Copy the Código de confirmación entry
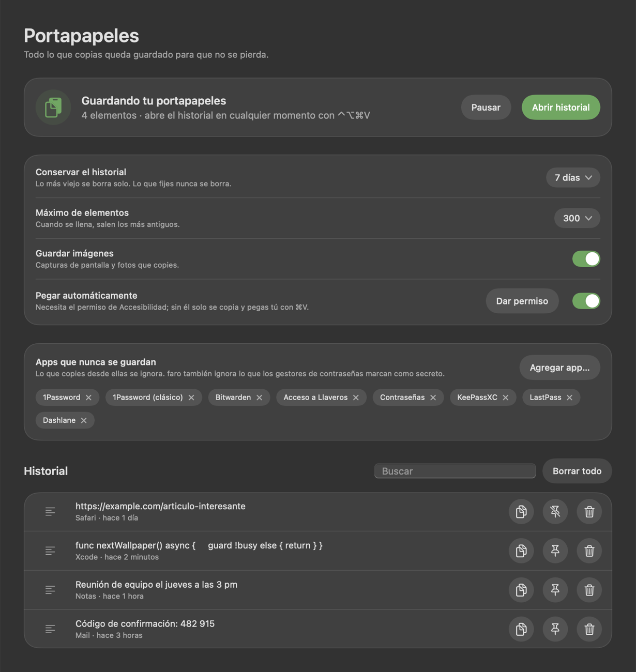 (x=521, y=629)
